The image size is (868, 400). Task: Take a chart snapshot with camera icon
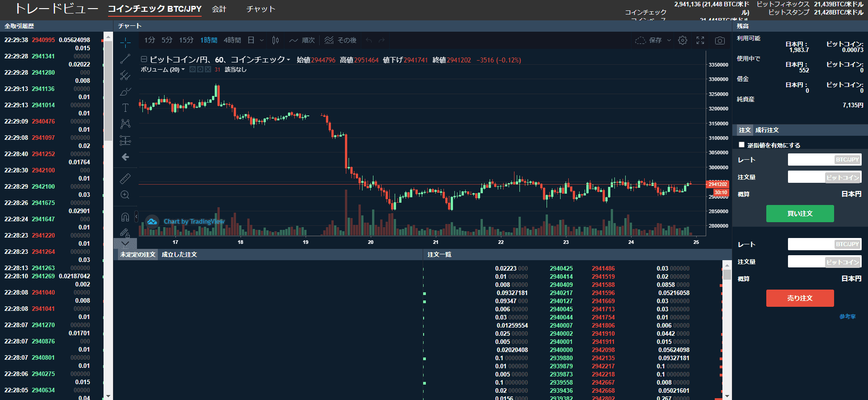(720, 40)
